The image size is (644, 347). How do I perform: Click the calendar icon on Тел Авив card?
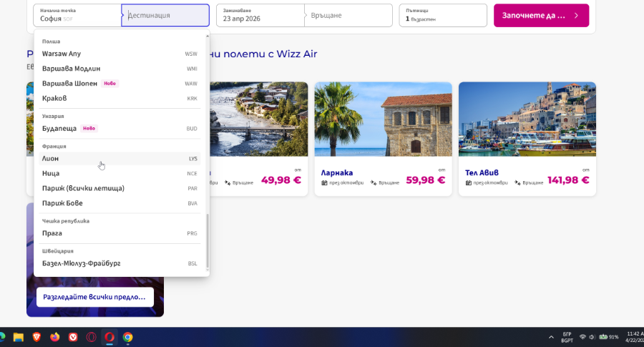(469, 182)
